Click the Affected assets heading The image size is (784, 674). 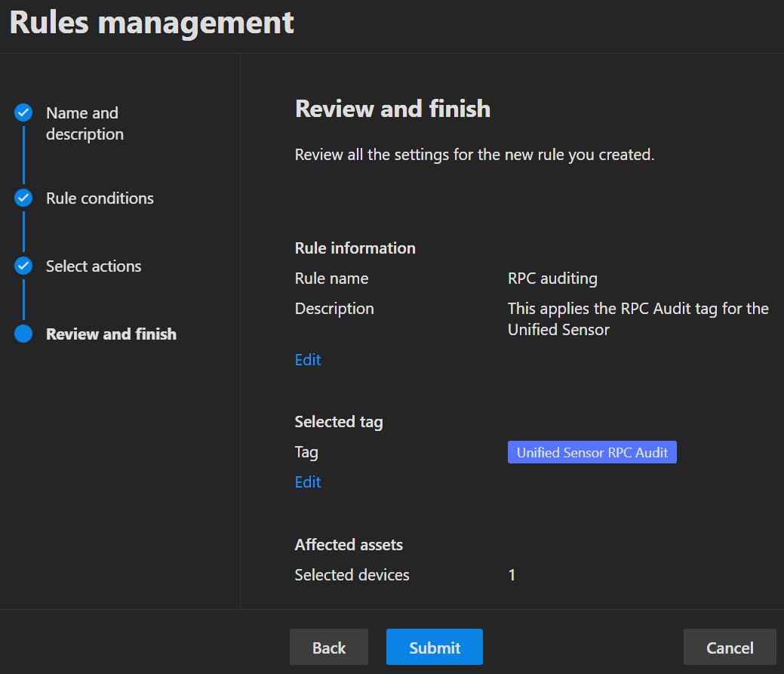tap(349, 545)
